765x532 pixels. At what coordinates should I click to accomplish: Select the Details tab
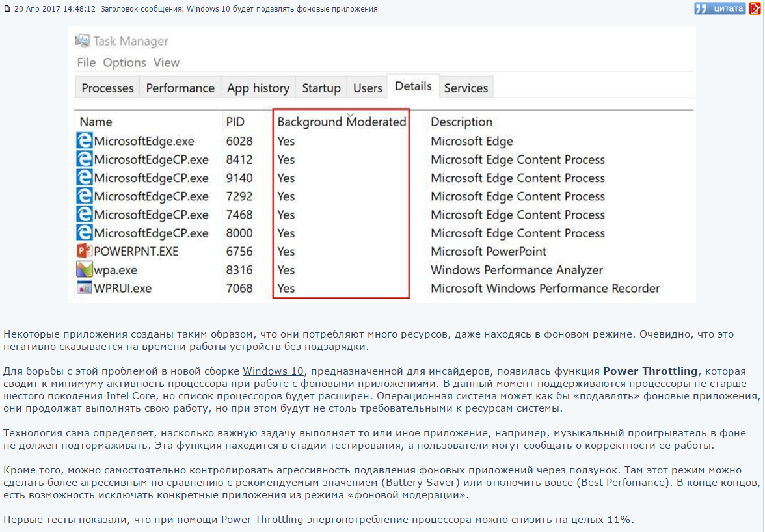[413, 86]
